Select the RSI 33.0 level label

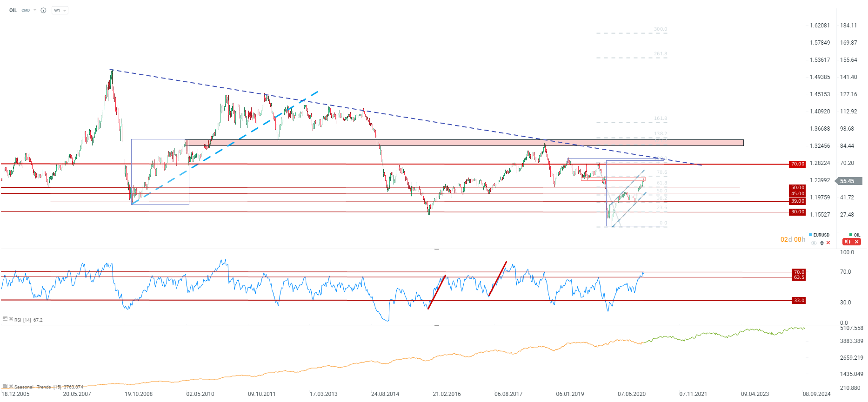click(x=799, y=301)
